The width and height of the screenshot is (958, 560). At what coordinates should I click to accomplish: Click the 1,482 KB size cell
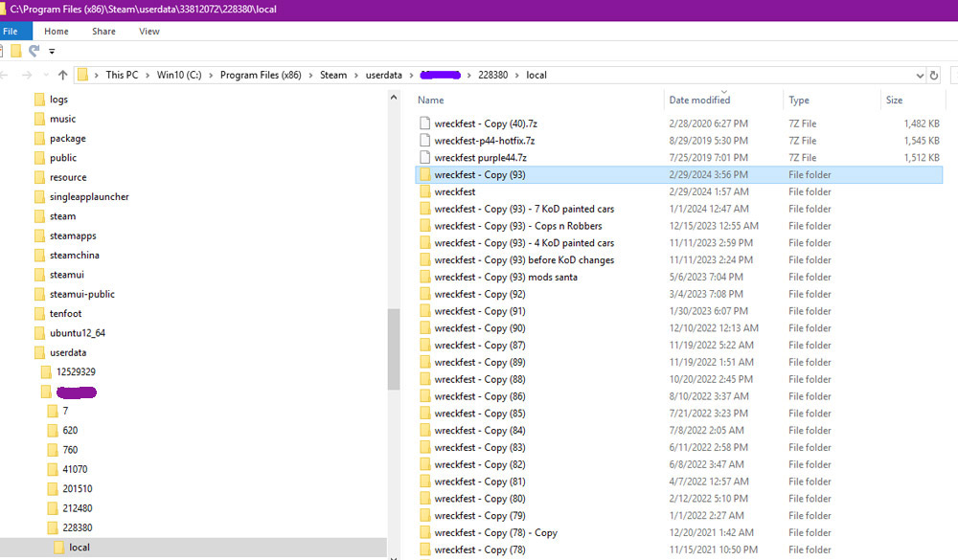pos(922,123)
